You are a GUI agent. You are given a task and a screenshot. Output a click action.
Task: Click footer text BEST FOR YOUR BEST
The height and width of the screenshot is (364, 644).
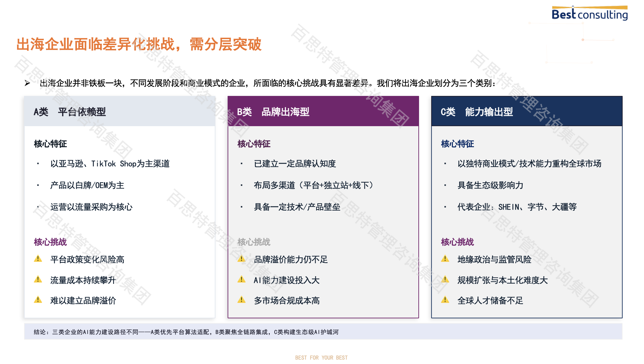pos(321,357)
